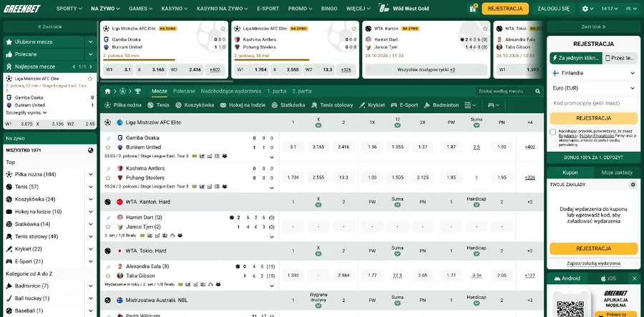Favorite the Kashima Antlers top card star

click(x=354, y=29)
